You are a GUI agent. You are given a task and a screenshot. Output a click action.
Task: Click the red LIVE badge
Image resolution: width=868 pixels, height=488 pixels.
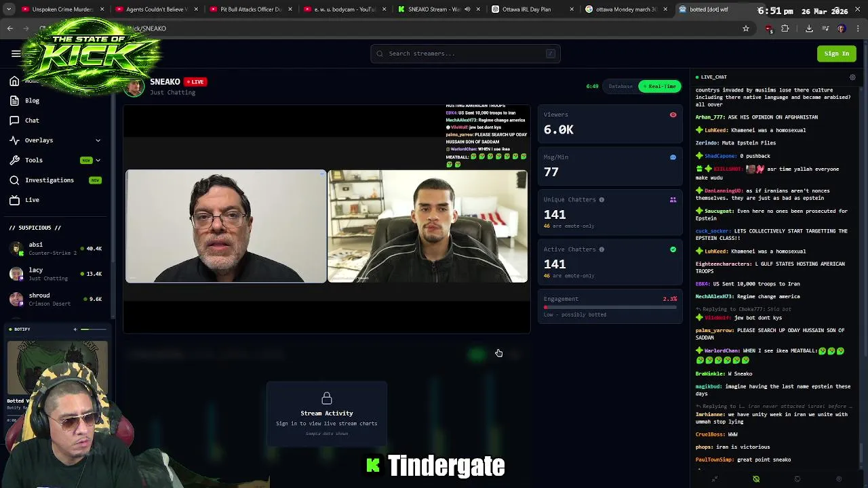tap(195, 81)
